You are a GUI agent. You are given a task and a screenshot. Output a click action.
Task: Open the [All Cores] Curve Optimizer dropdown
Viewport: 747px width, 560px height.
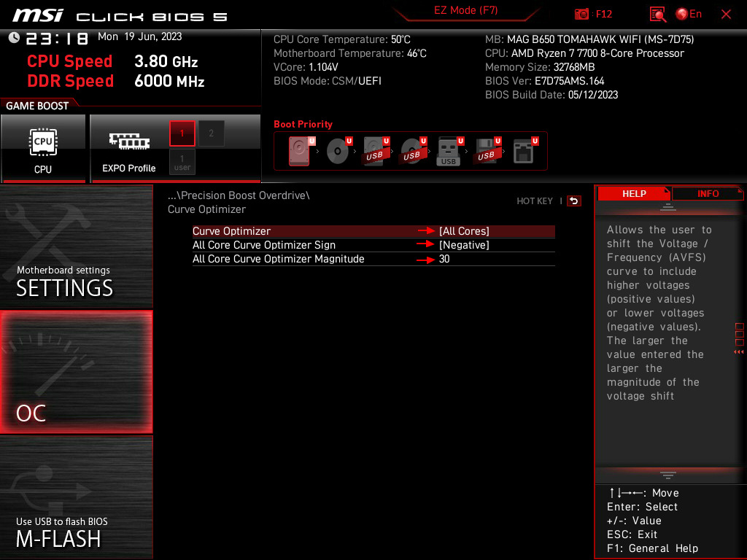click(464, 231)
